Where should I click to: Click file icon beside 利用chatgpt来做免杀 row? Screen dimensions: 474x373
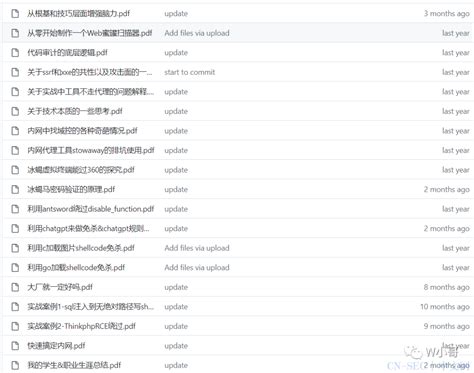[15, 228]
